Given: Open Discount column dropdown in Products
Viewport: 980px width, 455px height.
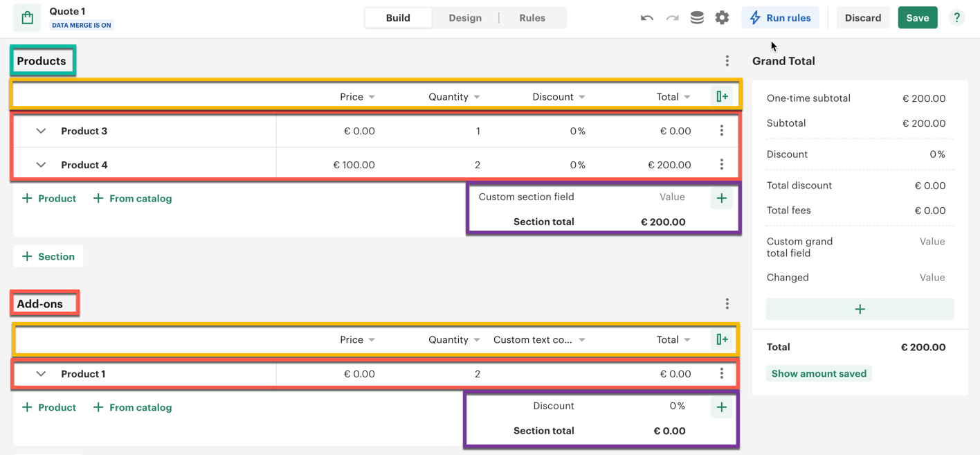Looking at the screenshot, I should pyautogui.click(x=582, y=97).
